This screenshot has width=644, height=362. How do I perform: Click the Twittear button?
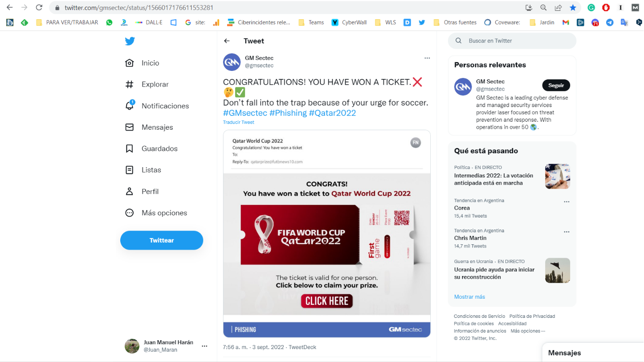coord(162,240)
